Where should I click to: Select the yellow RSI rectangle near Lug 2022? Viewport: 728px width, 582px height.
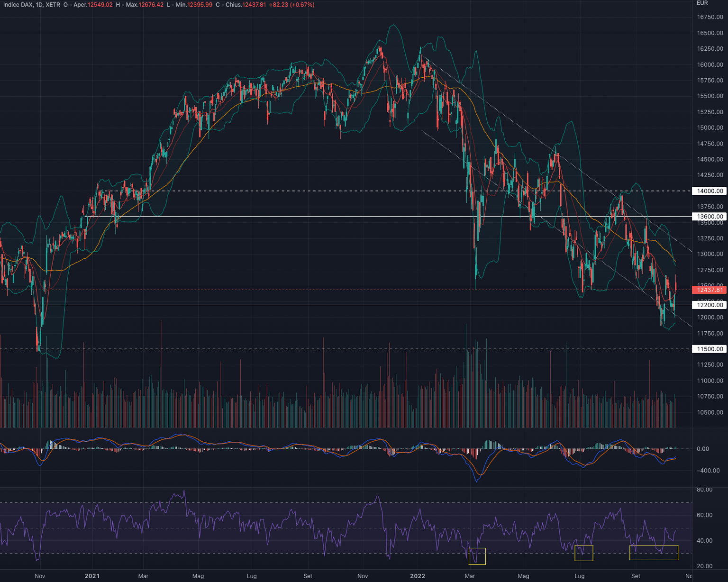tap(583, 553)
